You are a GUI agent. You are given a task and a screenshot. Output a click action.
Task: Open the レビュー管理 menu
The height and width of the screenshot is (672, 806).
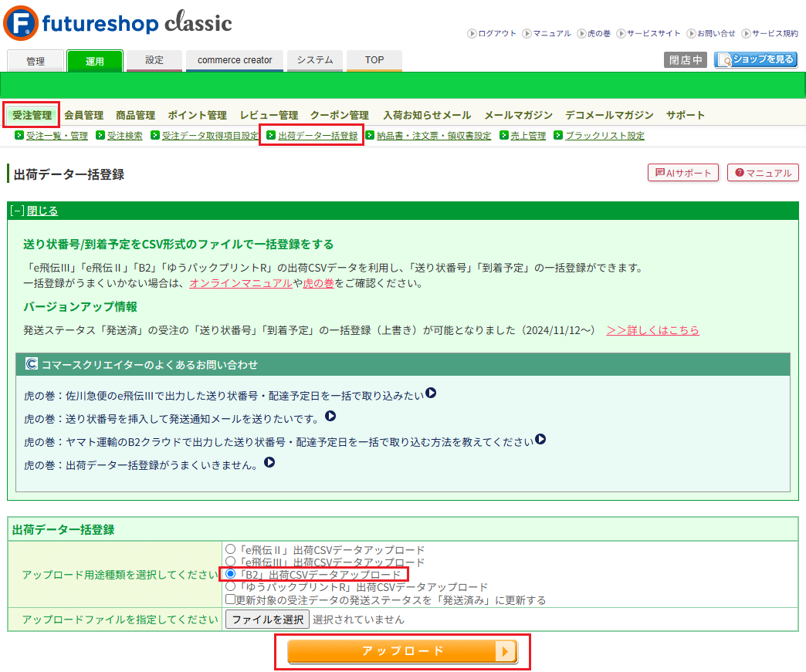(269, 115)
